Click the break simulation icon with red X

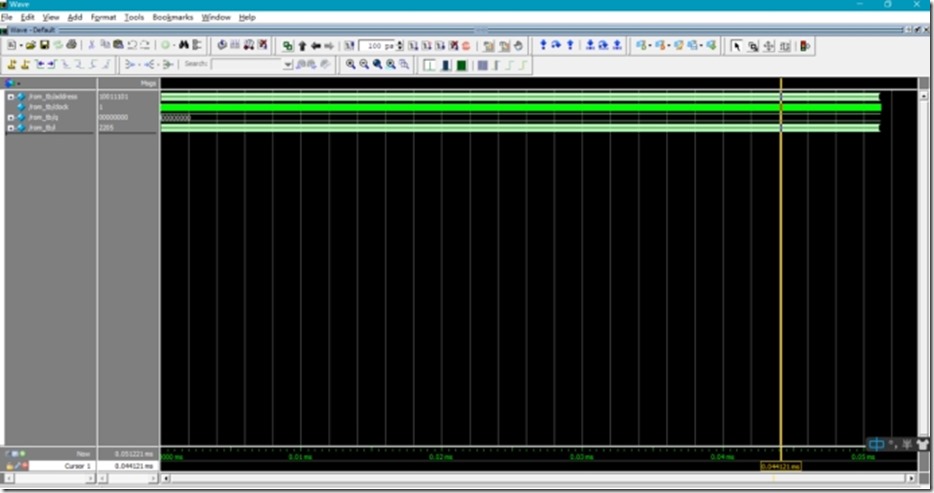(454, 46)
